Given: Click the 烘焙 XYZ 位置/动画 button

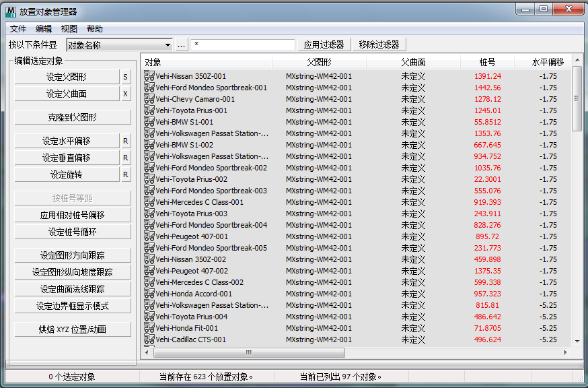Looking at the screenshot, I should pyautogui.click(x=73, y=329).
